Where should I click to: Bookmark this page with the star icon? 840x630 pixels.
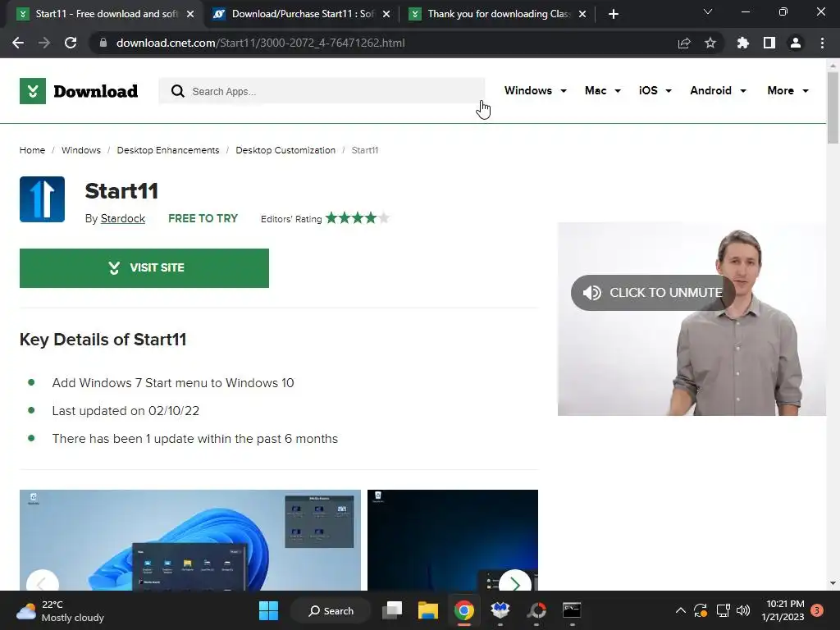(x=710, y=43)
